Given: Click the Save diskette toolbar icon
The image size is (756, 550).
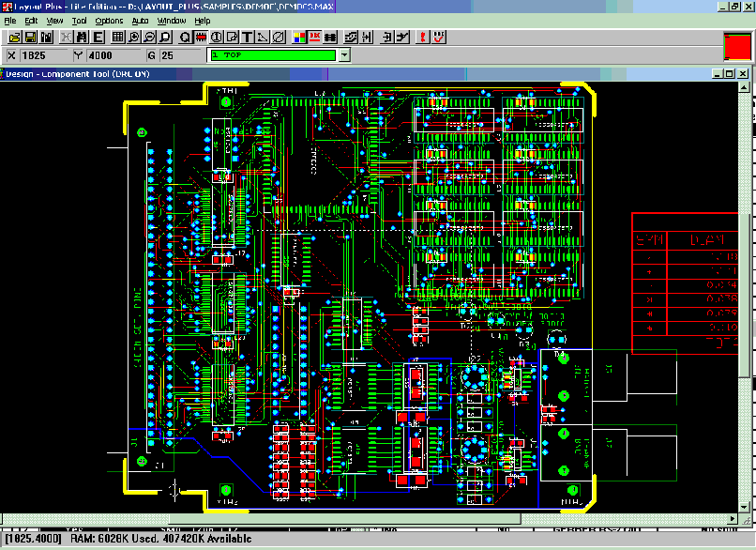Looking at the screenshot, I should pos(31,38).
